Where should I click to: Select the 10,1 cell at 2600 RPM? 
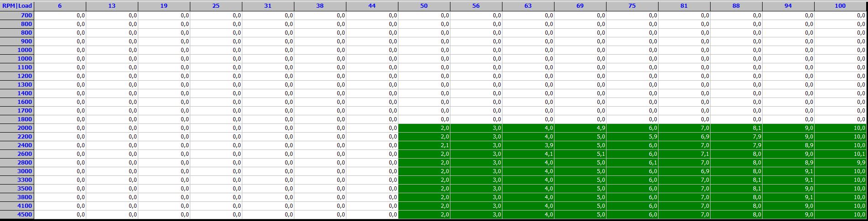point(840,154)
